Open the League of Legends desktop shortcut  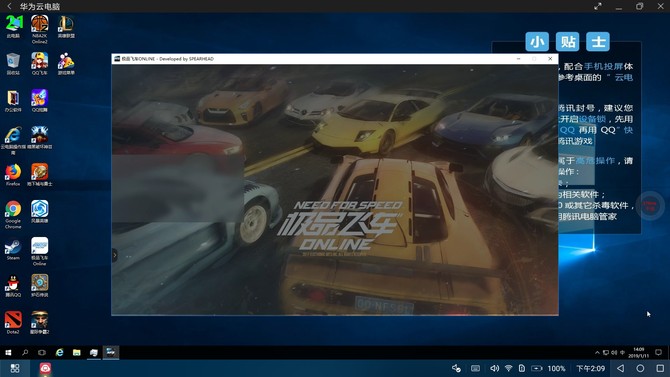click(66, 27)
